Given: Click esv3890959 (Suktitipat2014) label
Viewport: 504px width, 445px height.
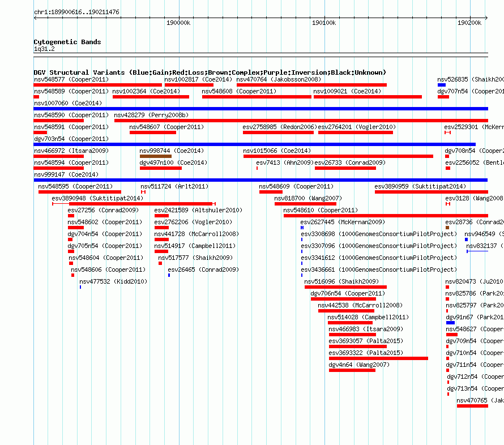Looking at the screenshot, I should 420,186.
